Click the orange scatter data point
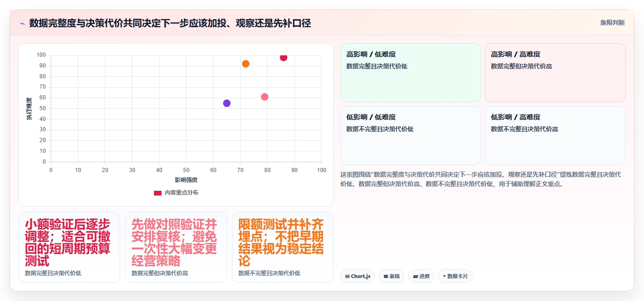The image size is (644, 301). point(245,64)
